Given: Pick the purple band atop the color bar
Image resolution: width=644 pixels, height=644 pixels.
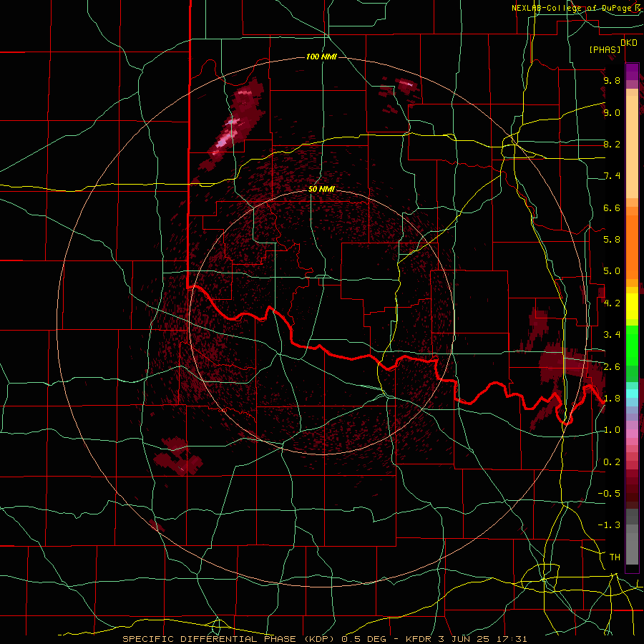Looking at the screenshot, I should point(632,72).
